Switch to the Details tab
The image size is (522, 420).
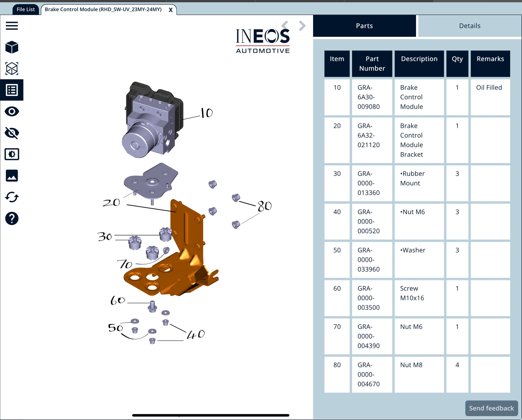(x=469, y=26)
